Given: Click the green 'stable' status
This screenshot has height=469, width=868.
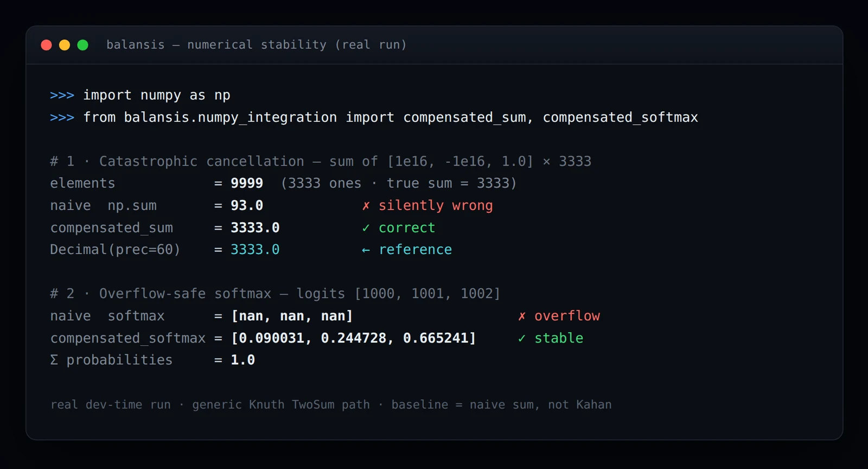Looking at the screenshot, I should point(551,338).
